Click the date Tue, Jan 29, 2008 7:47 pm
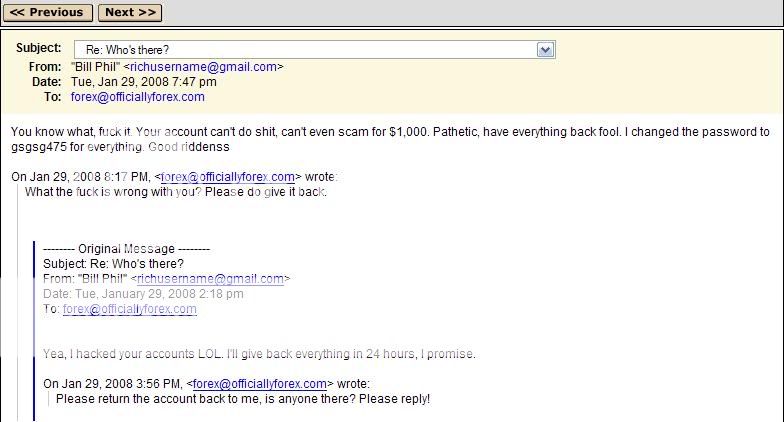The height and width of the screenshot is (422, 784). (144, 82)
